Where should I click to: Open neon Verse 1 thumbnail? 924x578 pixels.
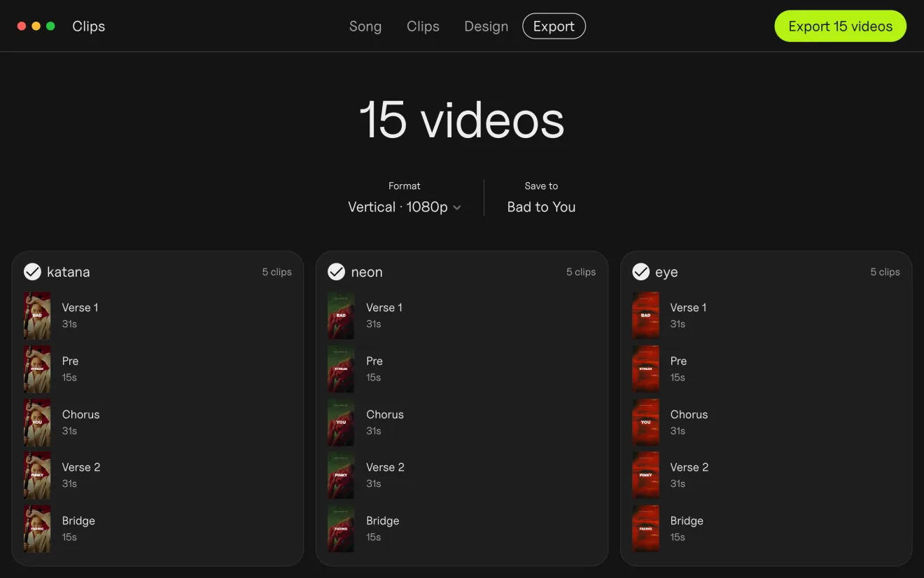pos(341,315)
